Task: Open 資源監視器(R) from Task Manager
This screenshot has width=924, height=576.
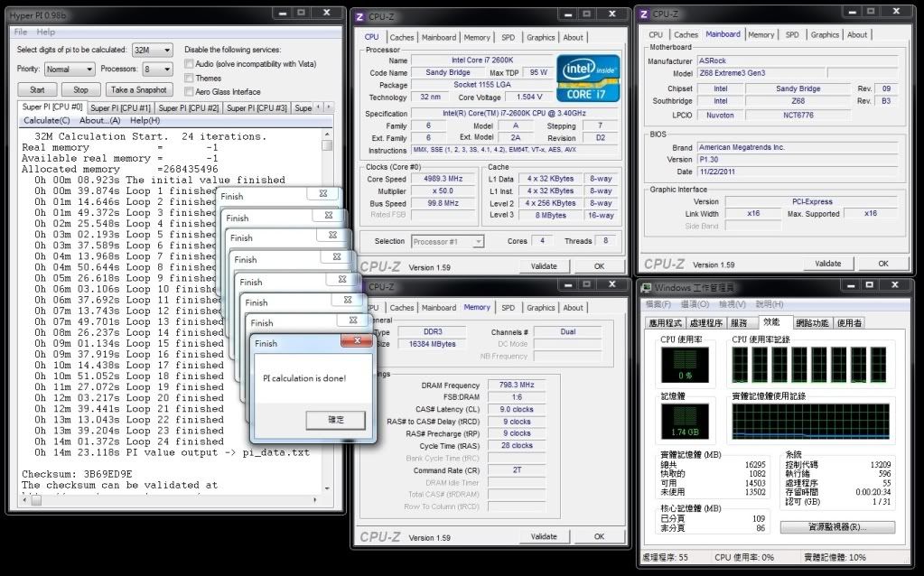Action: coord(837,527)
